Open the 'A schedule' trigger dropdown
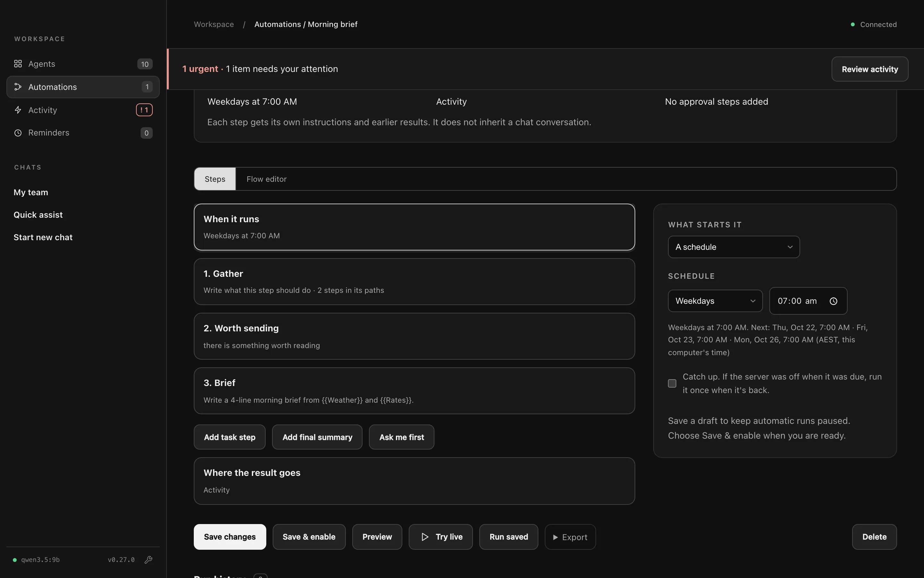The width and height of the screenshot is (924, 578). pyautogui.click(x=733, y=247)
